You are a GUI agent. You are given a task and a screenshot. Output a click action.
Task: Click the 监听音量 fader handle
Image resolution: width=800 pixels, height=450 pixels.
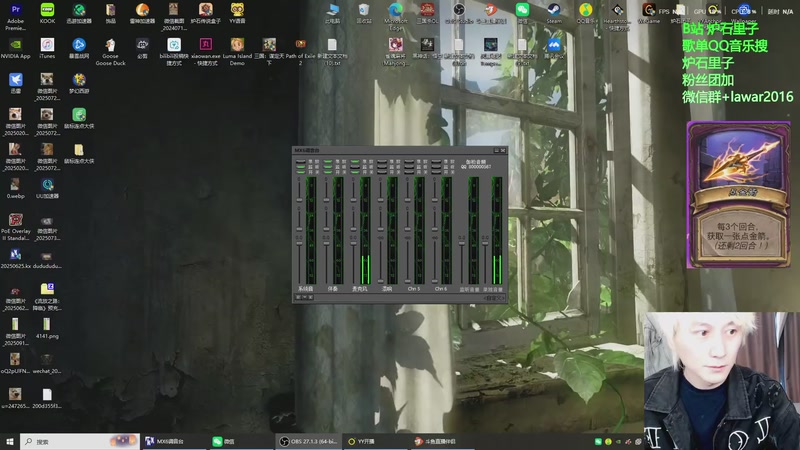coord(462,243)
